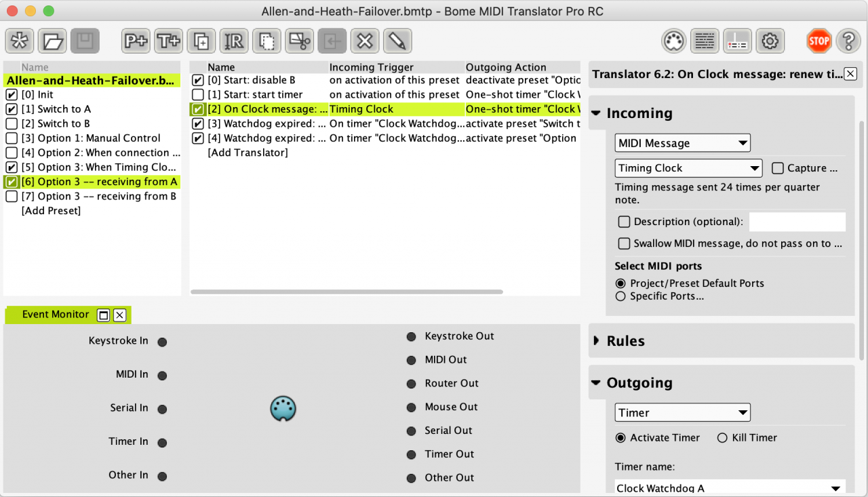Enable the '[2] Switch to B' preset checkbox
Image resolution: width=868 pixels, height=497 pixels.
[x=12, y=124]
